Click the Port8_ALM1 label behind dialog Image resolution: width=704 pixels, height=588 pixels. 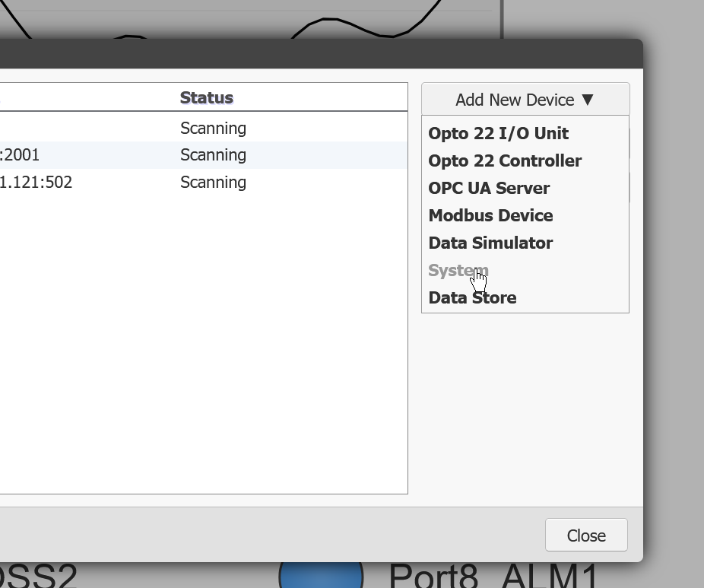tap(493, 576)
